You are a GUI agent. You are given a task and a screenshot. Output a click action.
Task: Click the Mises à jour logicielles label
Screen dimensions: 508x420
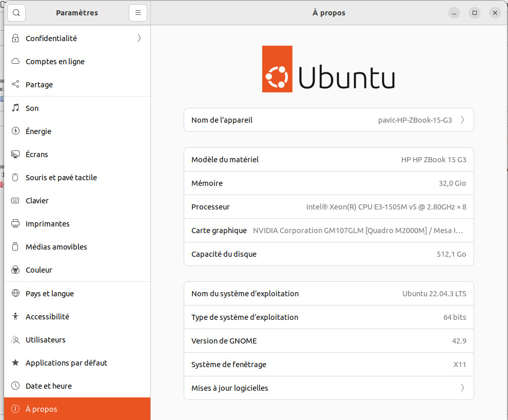230,388
